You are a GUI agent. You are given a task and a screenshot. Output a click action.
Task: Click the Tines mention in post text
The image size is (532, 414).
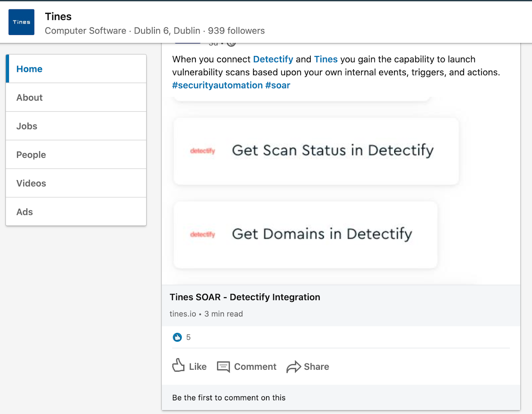326,59
